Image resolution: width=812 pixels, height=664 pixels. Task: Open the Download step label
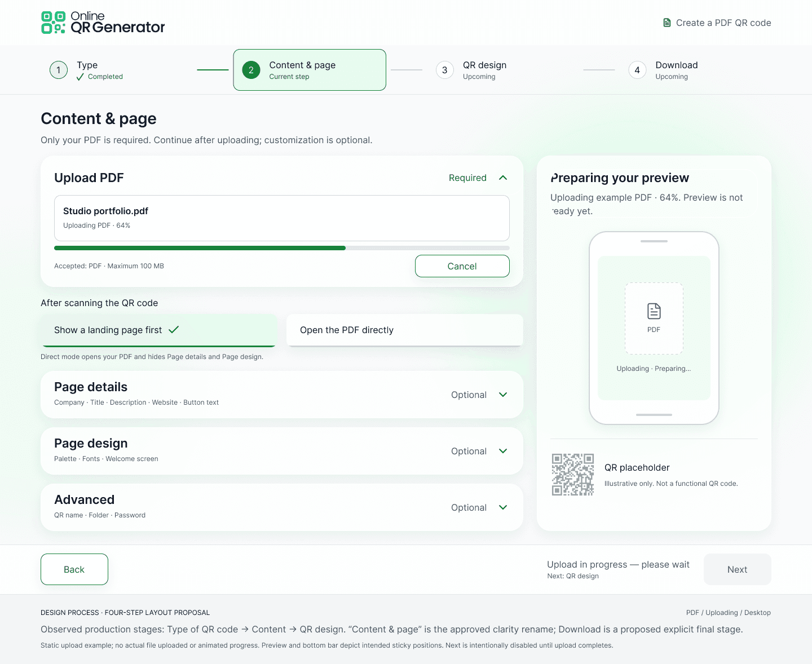[677, 65]
